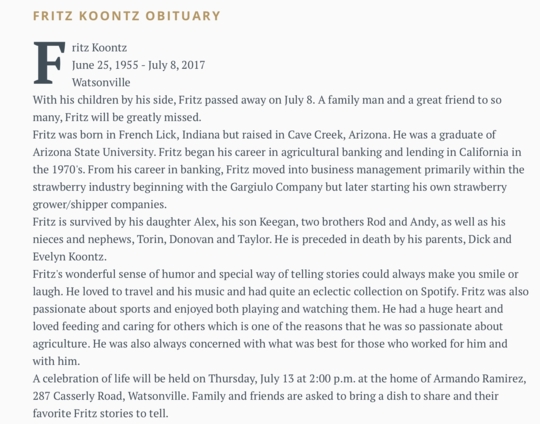Click the address '287 Casserly Road, Watsonville'
Image resolution: width=540 pixels, height=424 pixels.
(110, 396)
